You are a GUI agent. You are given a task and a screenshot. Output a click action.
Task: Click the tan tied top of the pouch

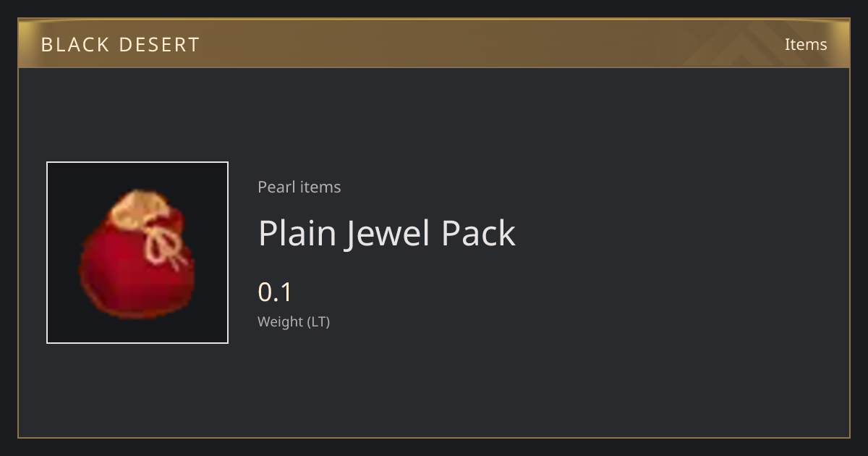139,208
